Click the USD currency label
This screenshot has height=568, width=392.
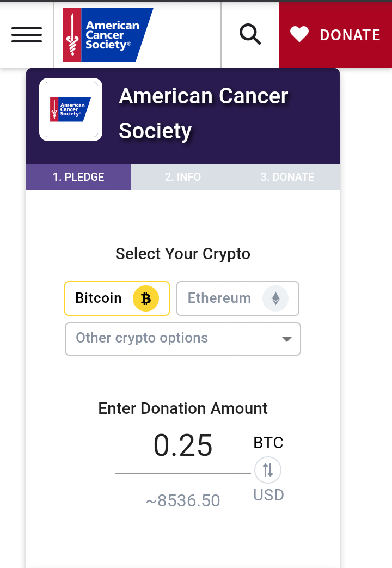coord(268,495)
